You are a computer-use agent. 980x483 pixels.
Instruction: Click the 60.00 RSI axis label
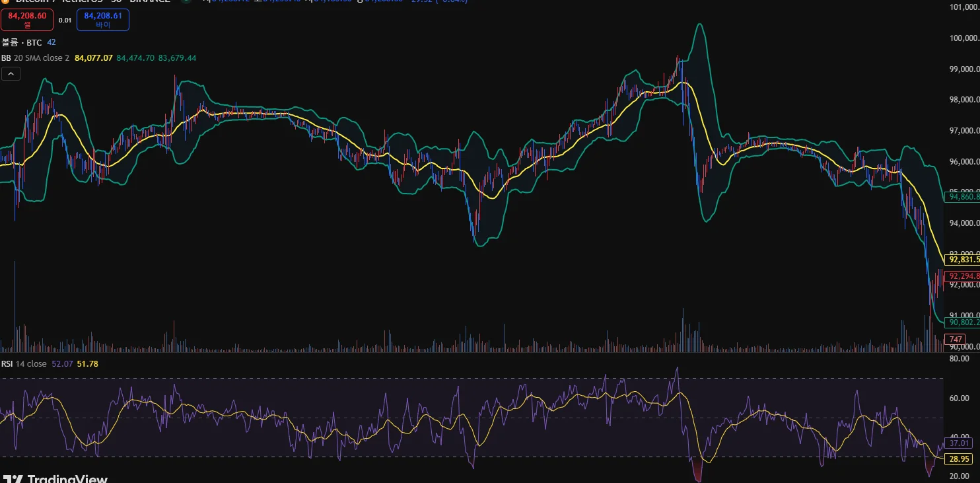pos(960,398)
